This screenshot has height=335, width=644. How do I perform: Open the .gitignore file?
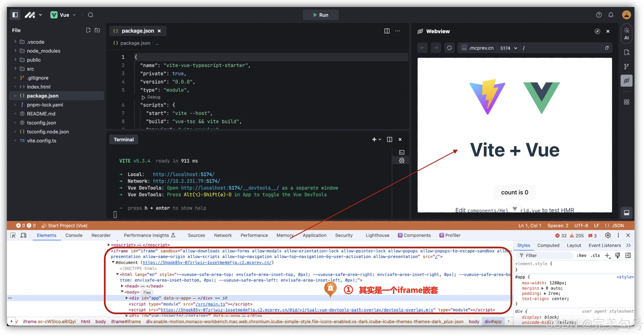click(38, 78)
